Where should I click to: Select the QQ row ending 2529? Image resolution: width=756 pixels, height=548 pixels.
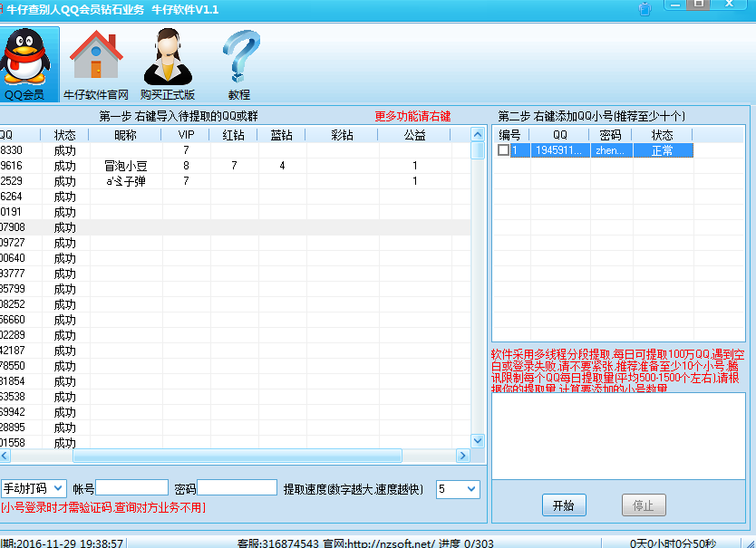236,181
